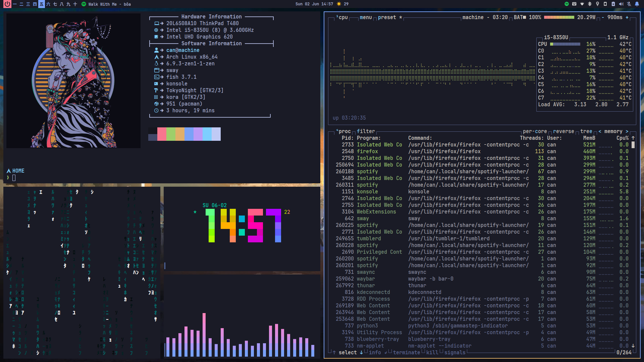
Task: Select the thunar process row
Action: pos(481,286)
